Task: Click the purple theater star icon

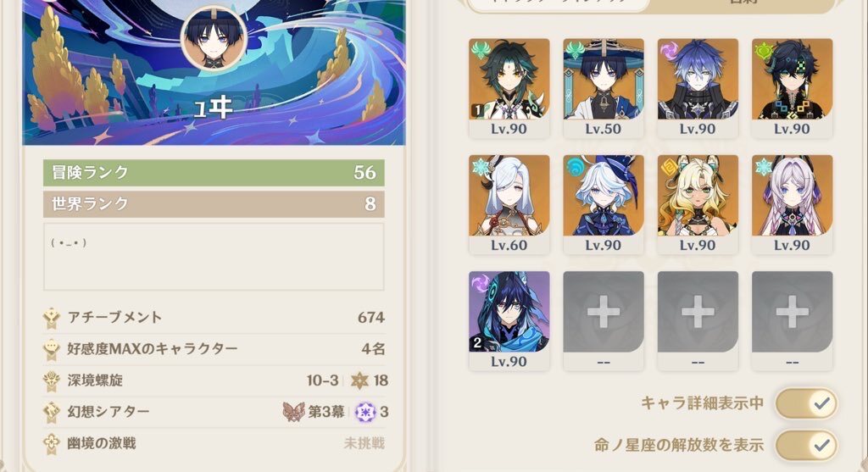Action: [364, 412]
